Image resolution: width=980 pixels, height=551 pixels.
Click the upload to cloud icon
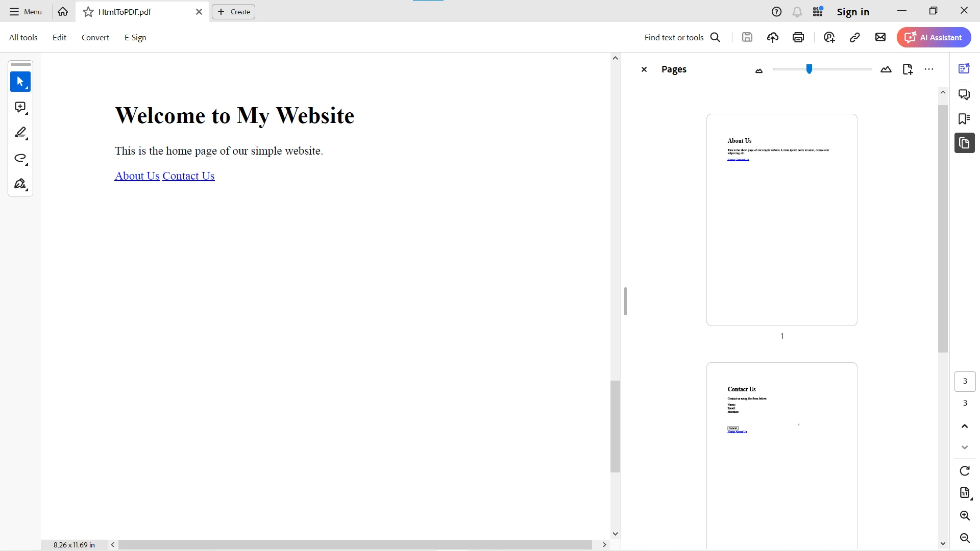773,37
